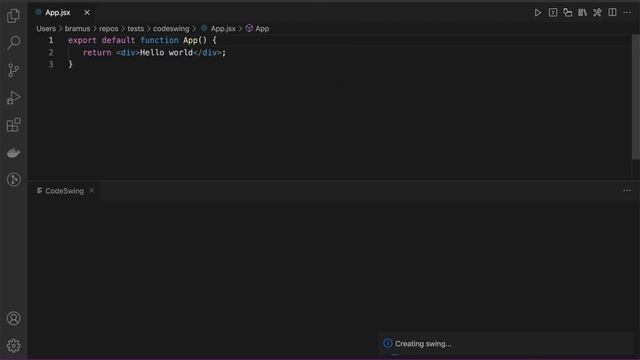The height and width of the screenshot is (360, 640).
Task: Open the Accounts menu
Action: point(13,318)
